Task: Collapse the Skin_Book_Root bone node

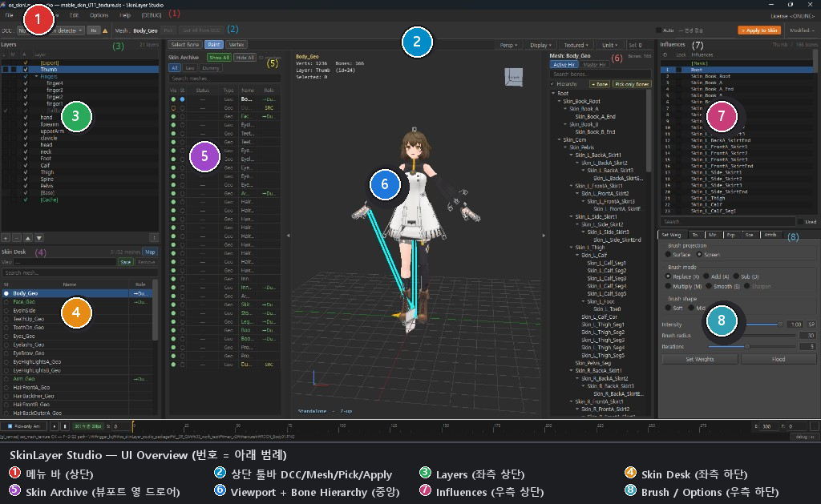Action: coord(559,102)
